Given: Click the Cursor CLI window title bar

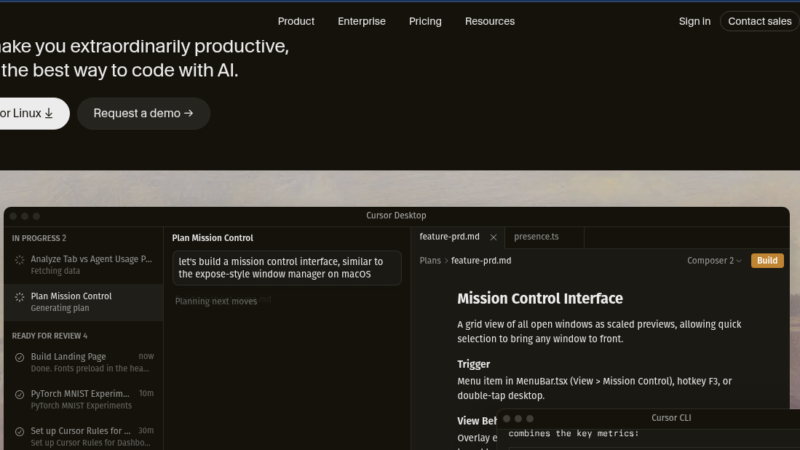Looking at the screenshot, I should coord(648,418).
